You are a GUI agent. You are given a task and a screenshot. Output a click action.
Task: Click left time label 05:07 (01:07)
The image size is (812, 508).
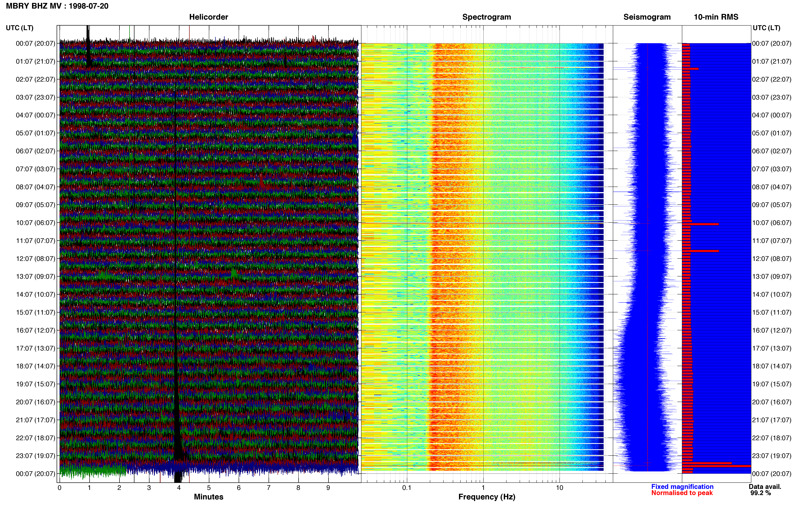pos(35,133)
